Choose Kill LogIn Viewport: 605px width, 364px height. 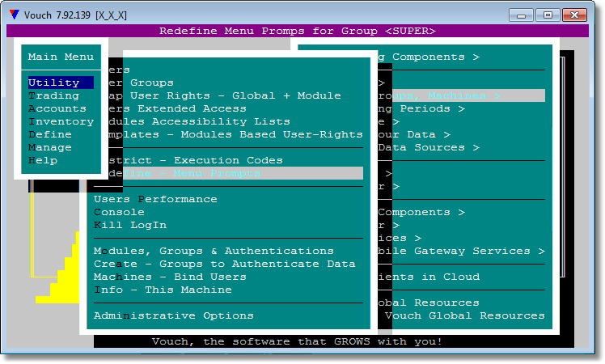tap(130, 225)
